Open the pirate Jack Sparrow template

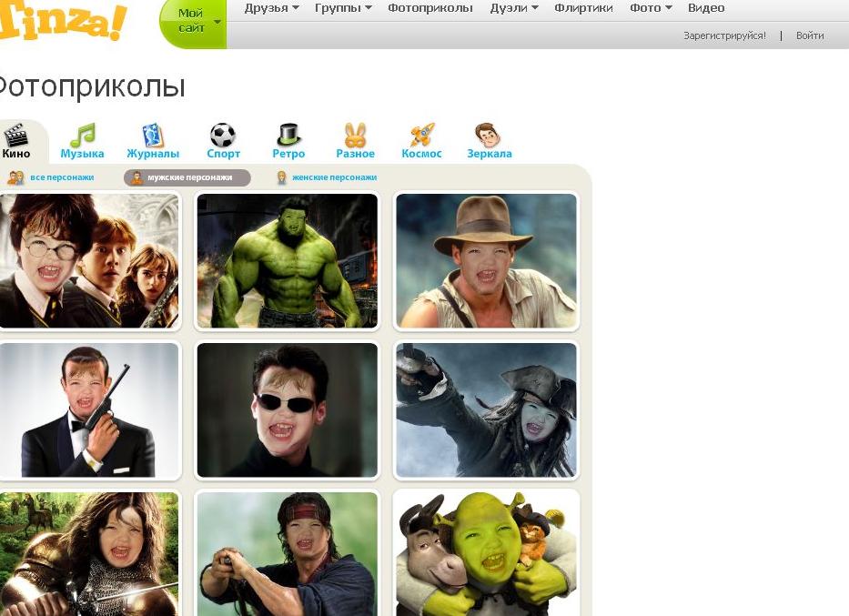tap(486, 410)
